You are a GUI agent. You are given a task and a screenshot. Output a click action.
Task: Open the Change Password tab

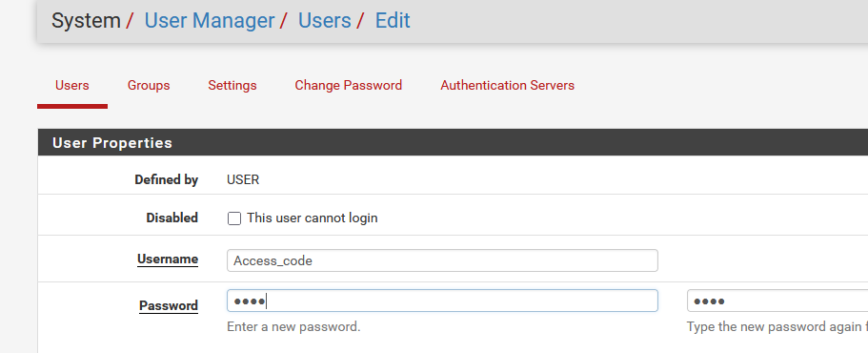pyautogui.click(x=348, y=85)
